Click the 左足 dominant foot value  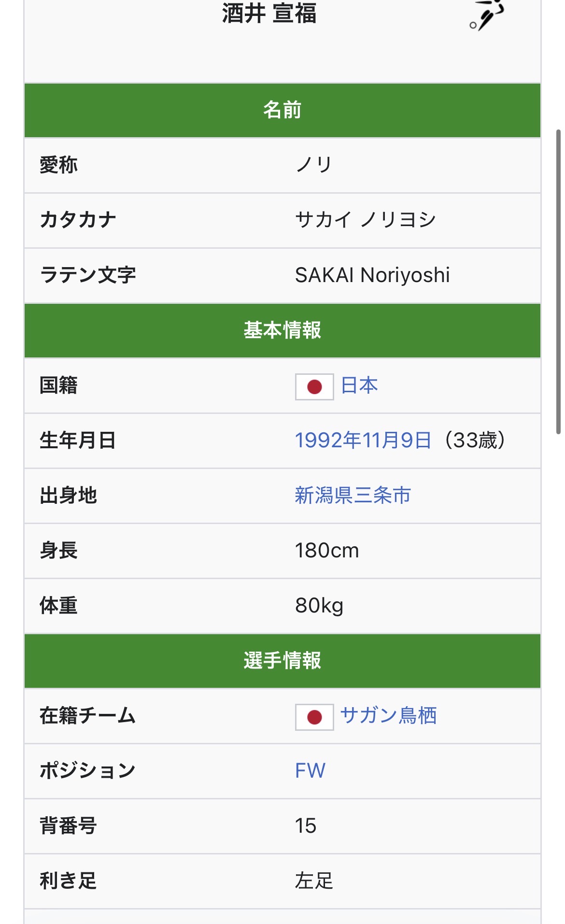[314, 881]
